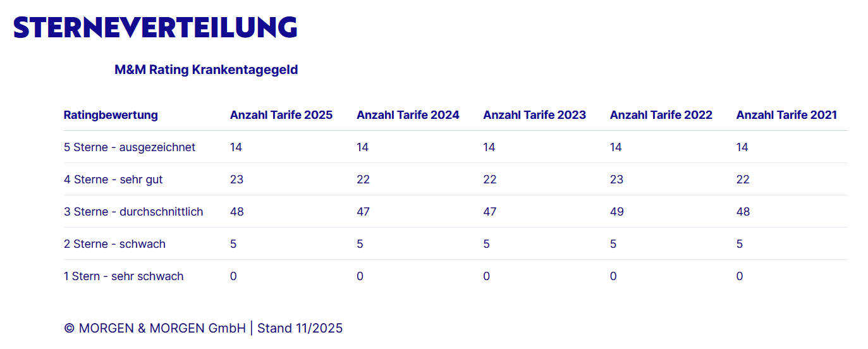Click the Anzahl Tarife 2022 header
868x349 pixels.
[x=661, y=115]
